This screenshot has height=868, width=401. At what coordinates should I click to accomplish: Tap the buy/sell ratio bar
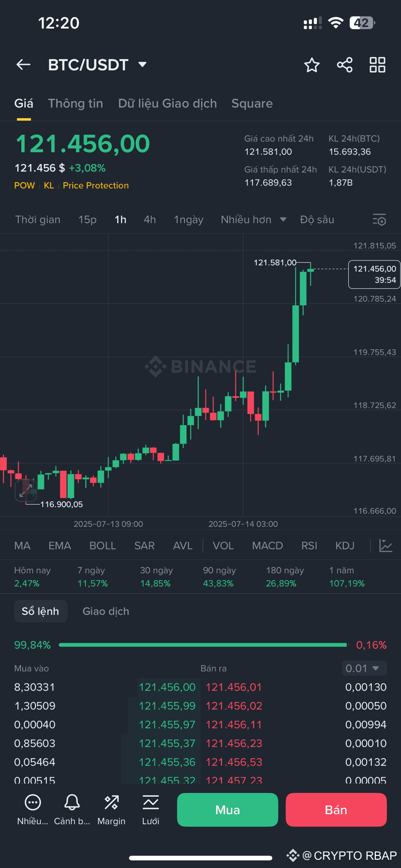[203, 645]
